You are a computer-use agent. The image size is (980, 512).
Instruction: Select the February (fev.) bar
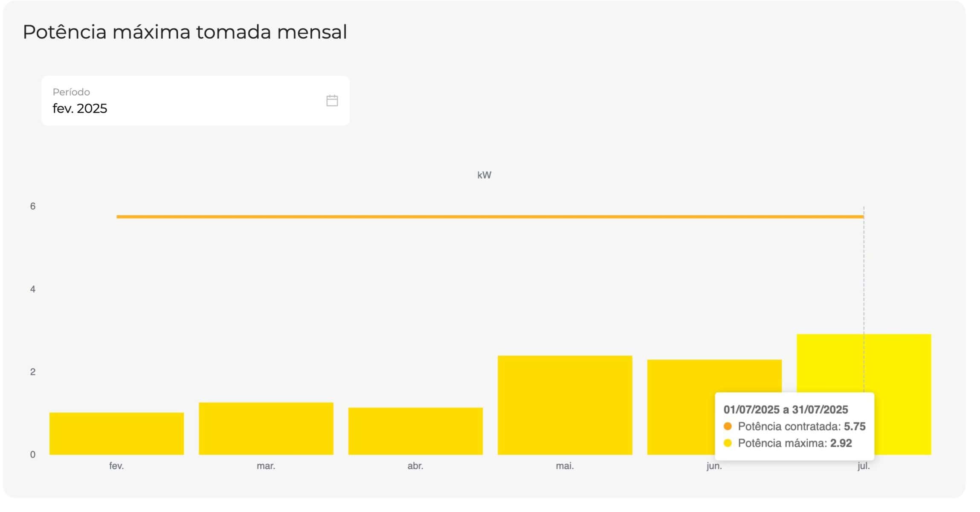[x=116, y=433]
